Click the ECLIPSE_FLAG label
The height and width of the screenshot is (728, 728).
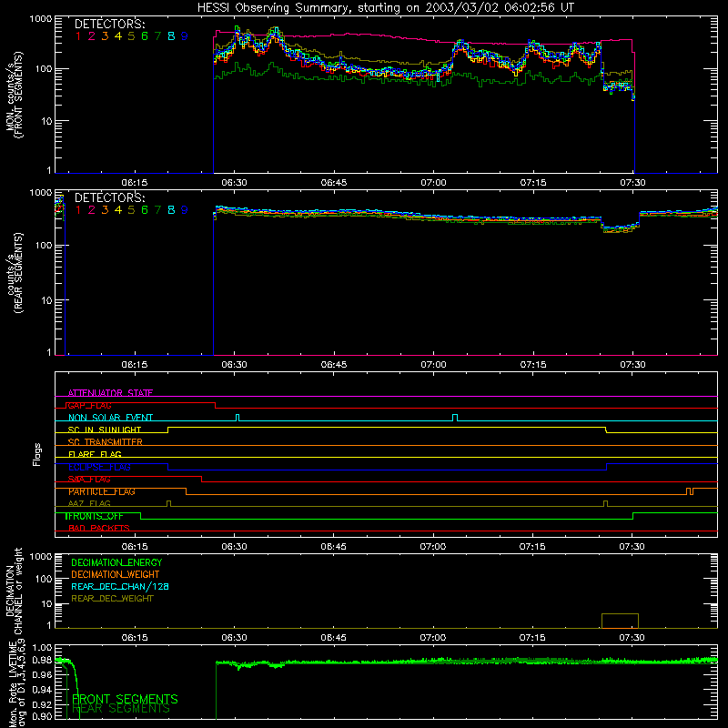(x=99, y=467)
